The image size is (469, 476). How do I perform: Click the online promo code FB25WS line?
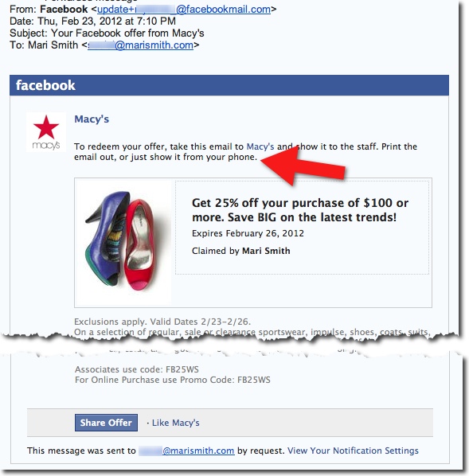click(x=173, y=380)
